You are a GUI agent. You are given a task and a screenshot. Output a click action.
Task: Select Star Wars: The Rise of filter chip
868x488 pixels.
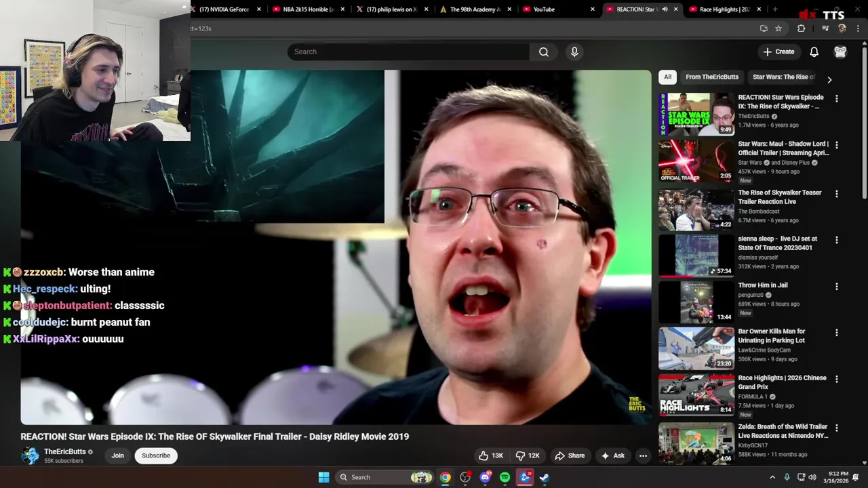783,77
